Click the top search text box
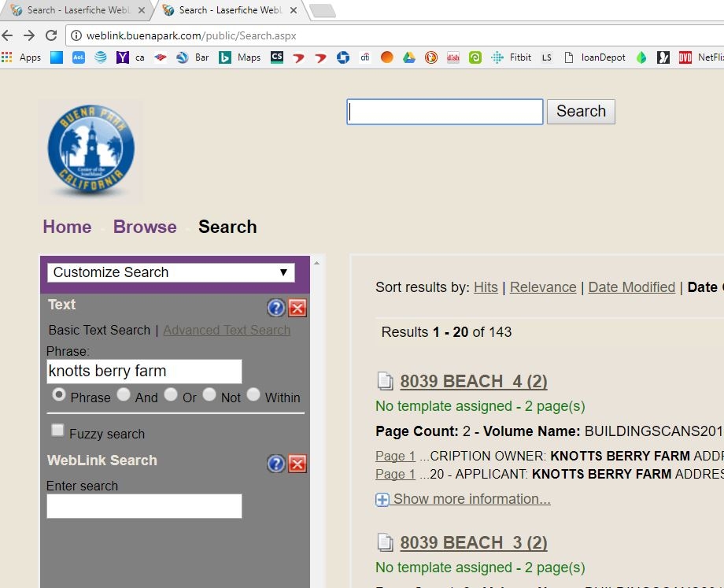724x588 pixels. click(445, 111)
